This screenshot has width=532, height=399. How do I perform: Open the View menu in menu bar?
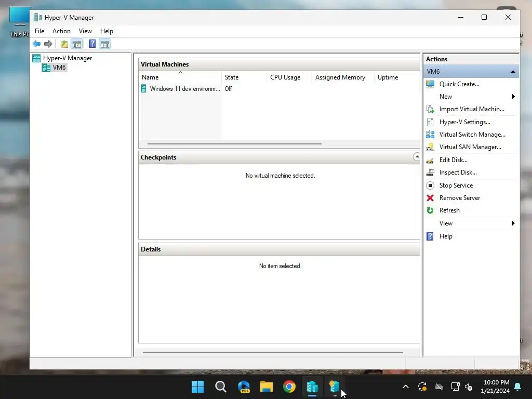(x=85, y=31)
